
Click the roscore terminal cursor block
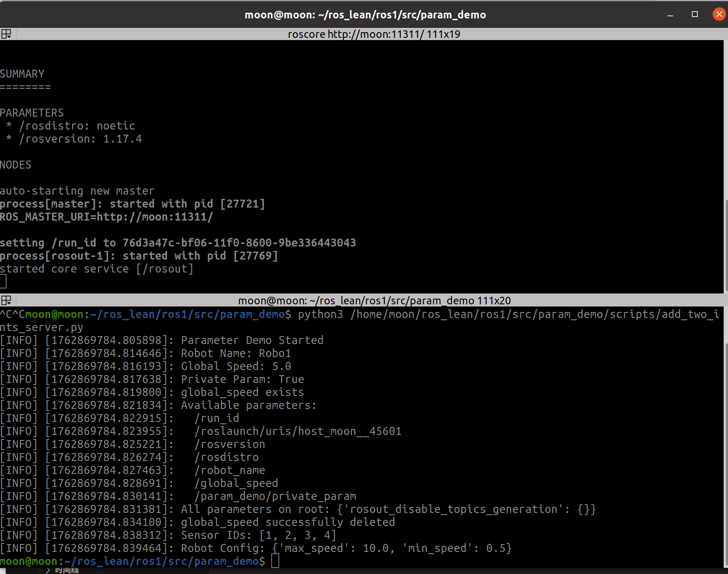pos(3,282)
